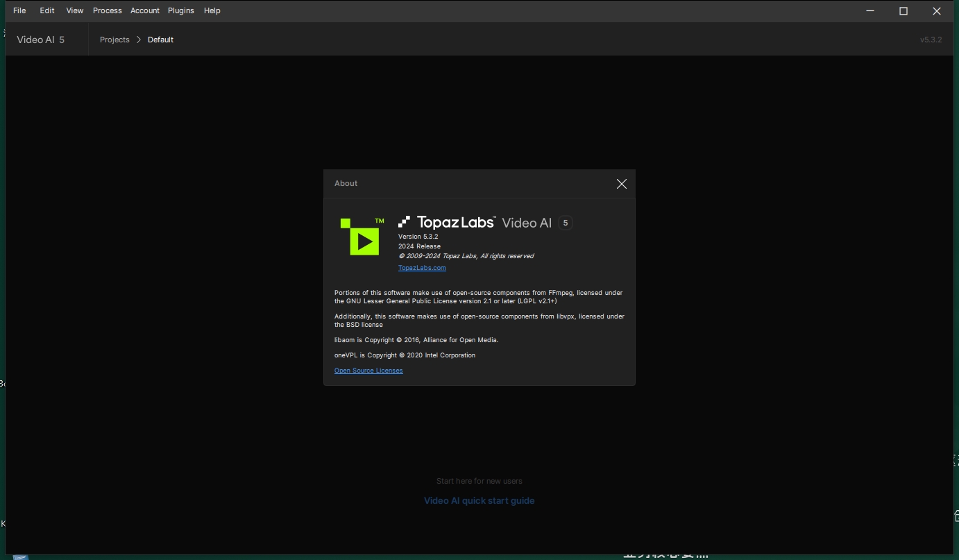Open the View menu
The image size is (959, 560).
75,10
